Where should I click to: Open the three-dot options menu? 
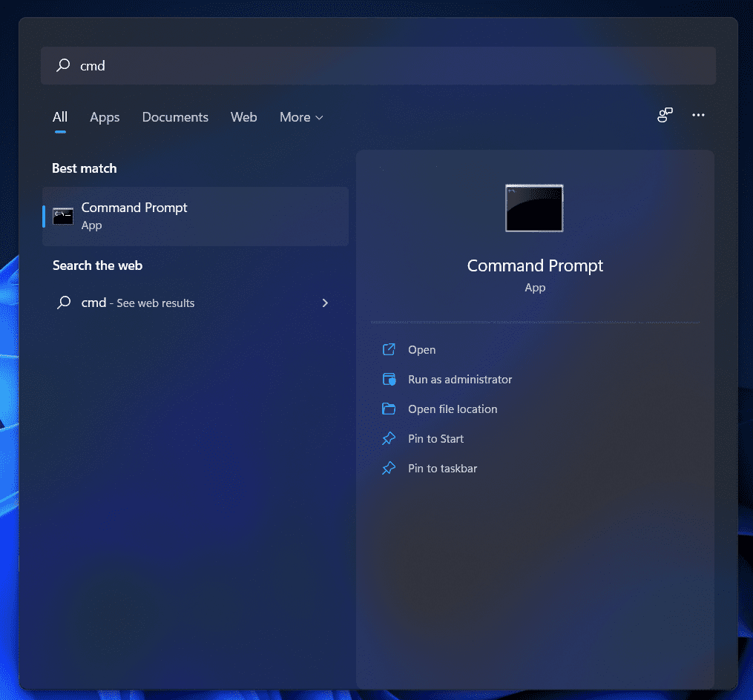698,115
